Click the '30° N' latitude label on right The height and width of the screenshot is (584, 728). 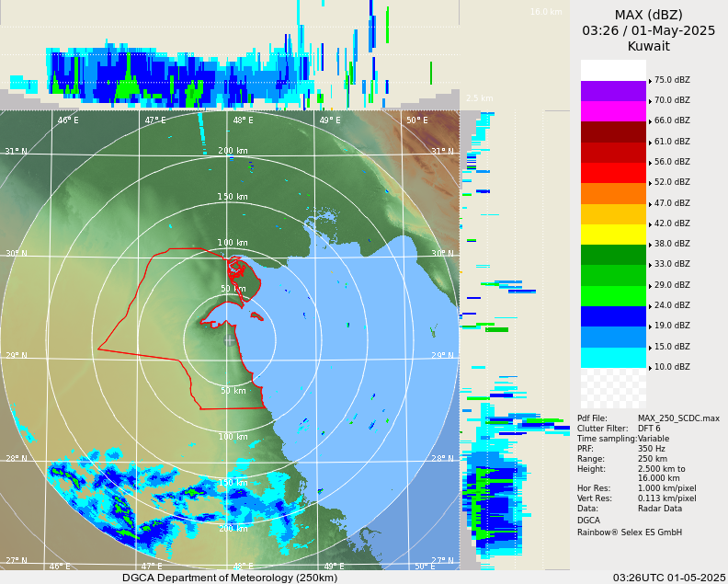[x=442, y=253]
